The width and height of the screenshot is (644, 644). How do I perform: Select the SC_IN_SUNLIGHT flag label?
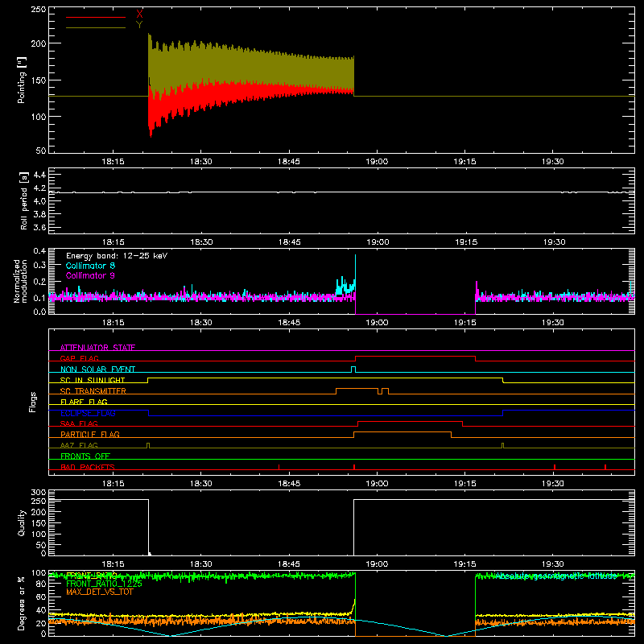point(93,380)
